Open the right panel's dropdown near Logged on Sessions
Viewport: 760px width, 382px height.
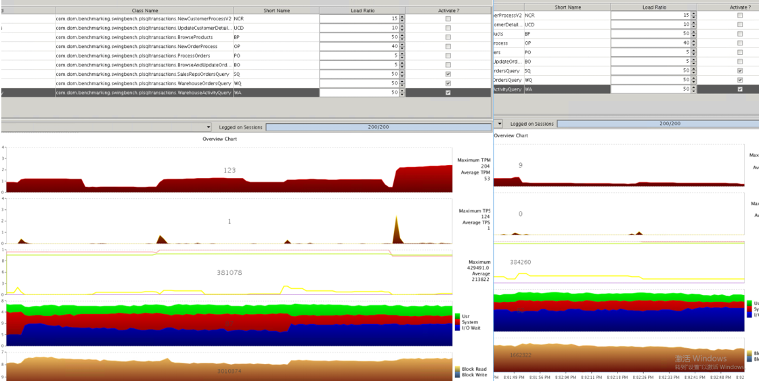498,124
